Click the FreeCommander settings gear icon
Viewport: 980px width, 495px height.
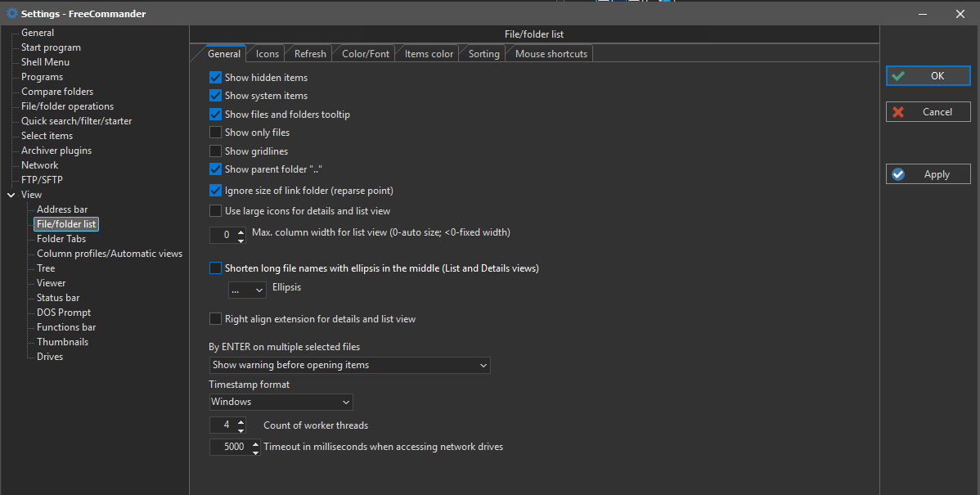coord(11,13)
